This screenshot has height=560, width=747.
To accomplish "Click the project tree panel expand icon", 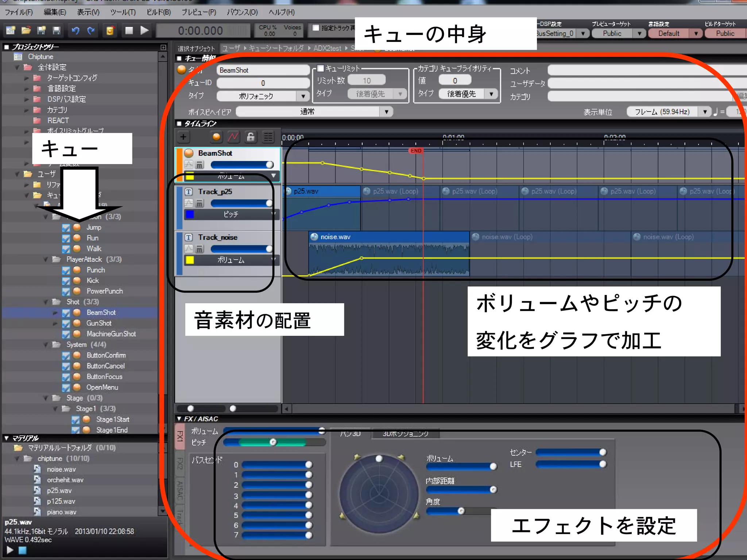I will coord(163,47).
